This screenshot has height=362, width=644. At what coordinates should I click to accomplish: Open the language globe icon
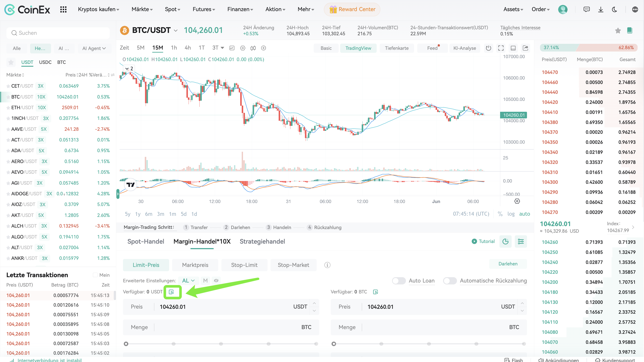point(635,9)
